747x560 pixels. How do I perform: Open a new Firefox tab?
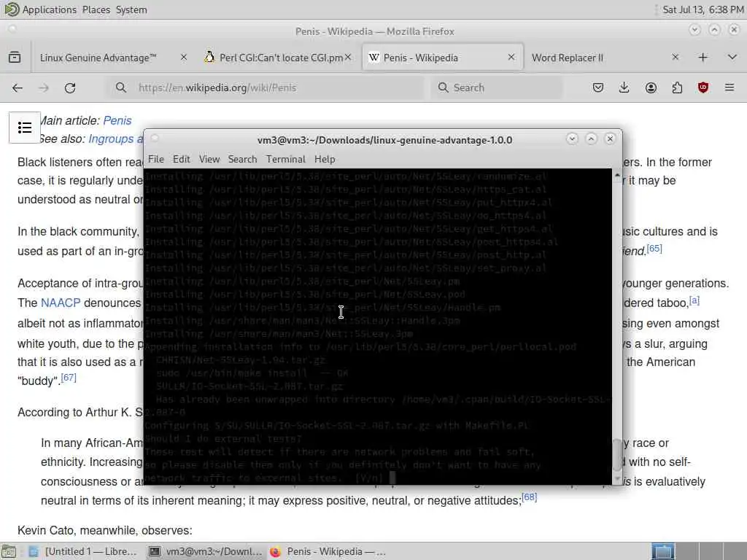point(703,58)
